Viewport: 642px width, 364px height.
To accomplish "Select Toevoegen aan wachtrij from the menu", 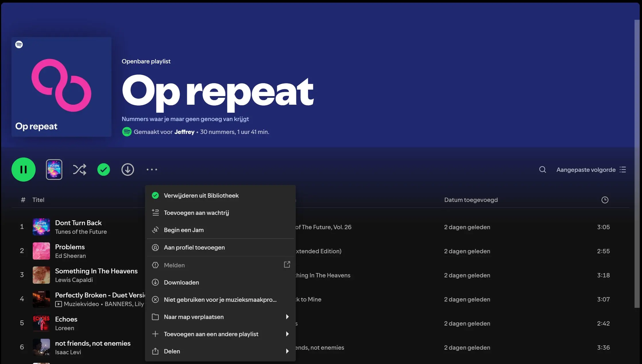I will click(196, 212).
